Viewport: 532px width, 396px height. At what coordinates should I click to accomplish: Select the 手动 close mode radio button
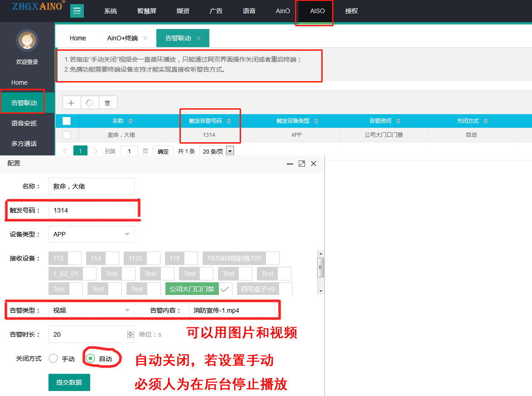tap(53, 358)
